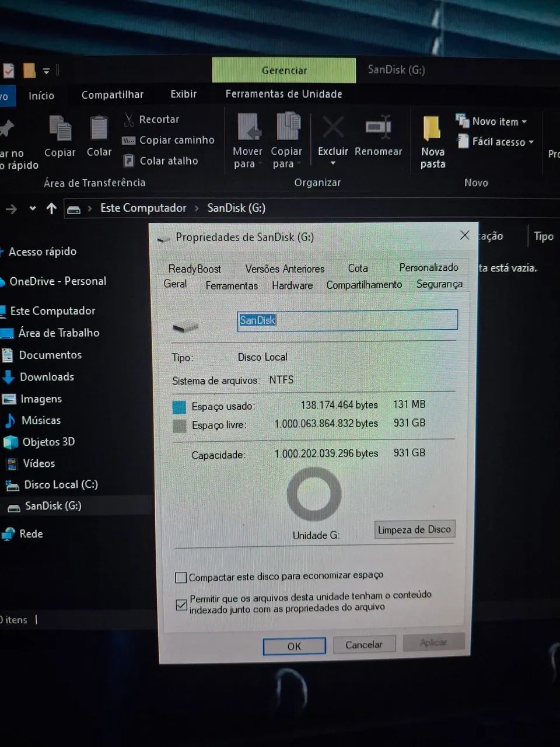Screen dimensions: 560x747
Task: Click the Cancelar button
Action: tap(364, 644)
